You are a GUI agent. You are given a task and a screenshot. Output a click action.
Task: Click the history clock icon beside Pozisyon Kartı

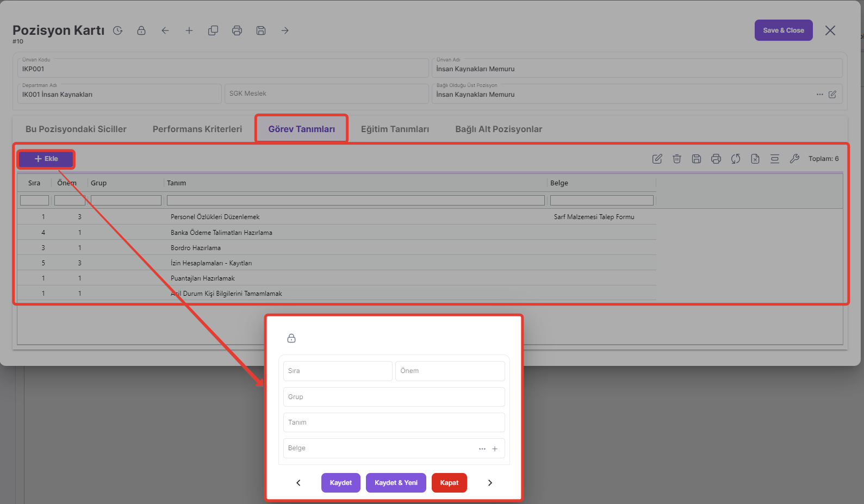coord(117,30)
